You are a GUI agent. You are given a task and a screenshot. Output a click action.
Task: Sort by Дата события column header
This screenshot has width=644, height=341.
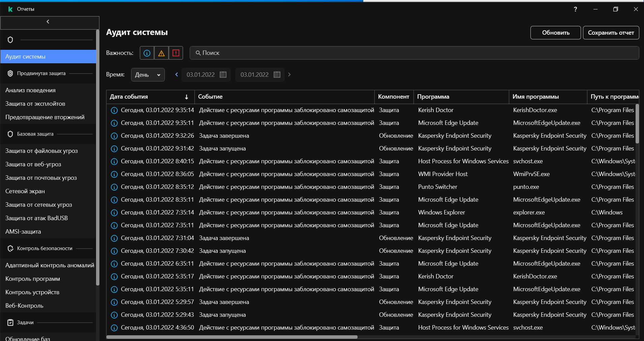(x=150, y=97)
